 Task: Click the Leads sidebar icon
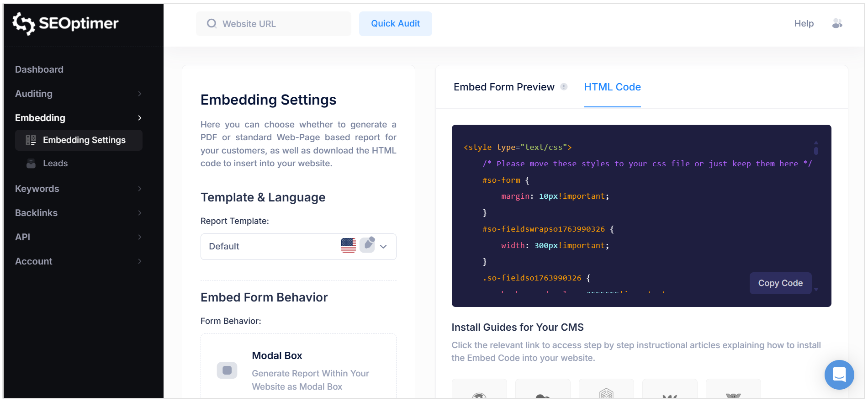tap(31, 164)
